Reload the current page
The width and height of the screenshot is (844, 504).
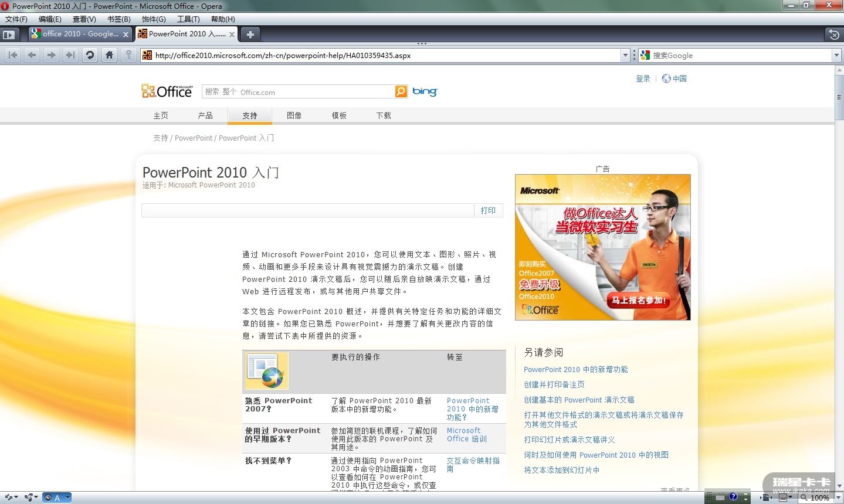click(x=90, y=55)
